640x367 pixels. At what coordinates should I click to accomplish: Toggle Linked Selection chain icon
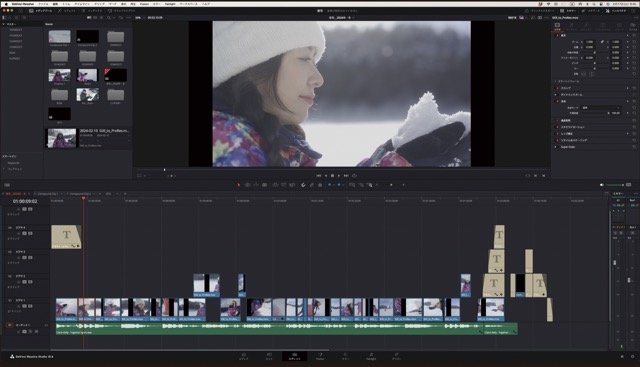click(312, 185)
